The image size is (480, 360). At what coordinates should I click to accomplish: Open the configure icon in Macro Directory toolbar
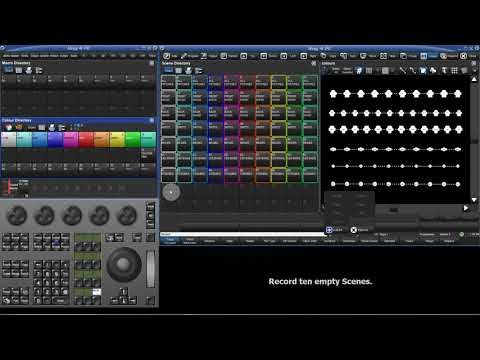click(x=39, y=70)
